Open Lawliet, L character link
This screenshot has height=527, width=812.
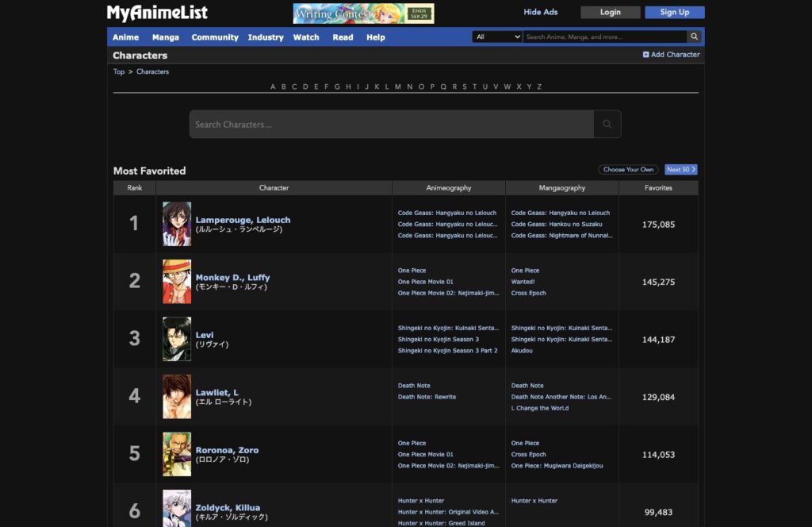click(217, 392)
